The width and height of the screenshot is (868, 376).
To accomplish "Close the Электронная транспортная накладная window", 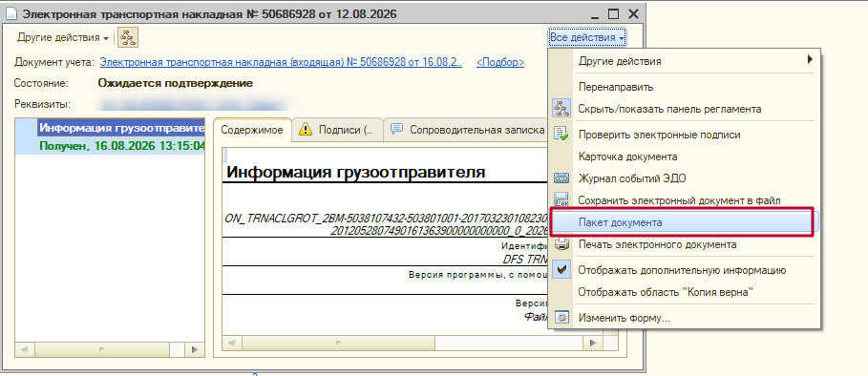I will (633, 14).
